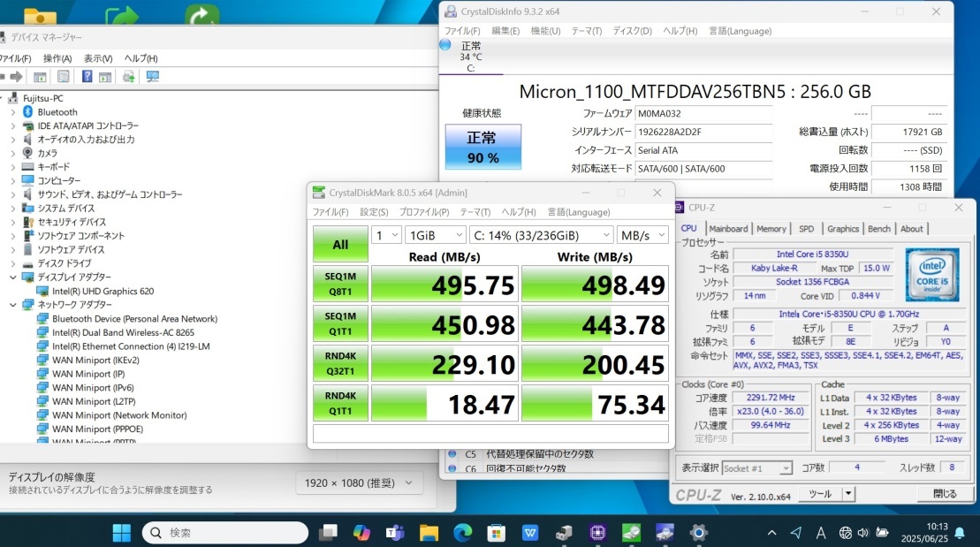Image resolution: width=980 pixels, height=547 pixels.
Task: Collapse the ディスプレイ アダプター tree node
Action: (12, 277)
